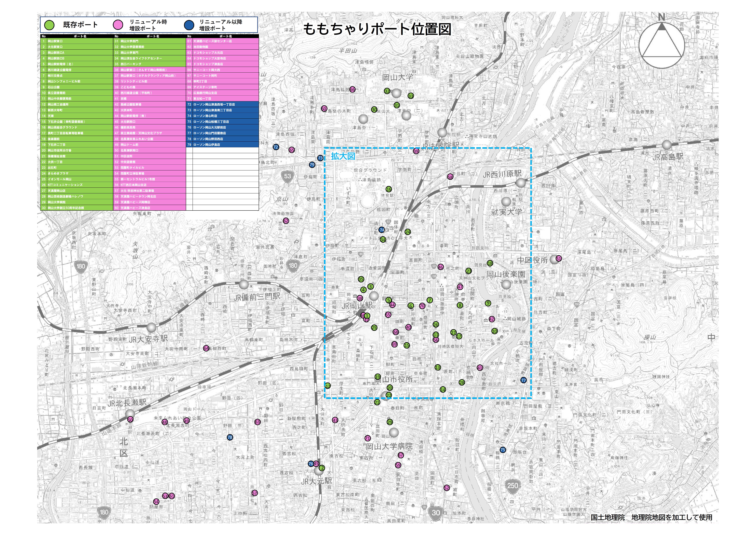Click port marker 66 near 津島福居
This screenshot has height=535, width=756.
(352, 89)
